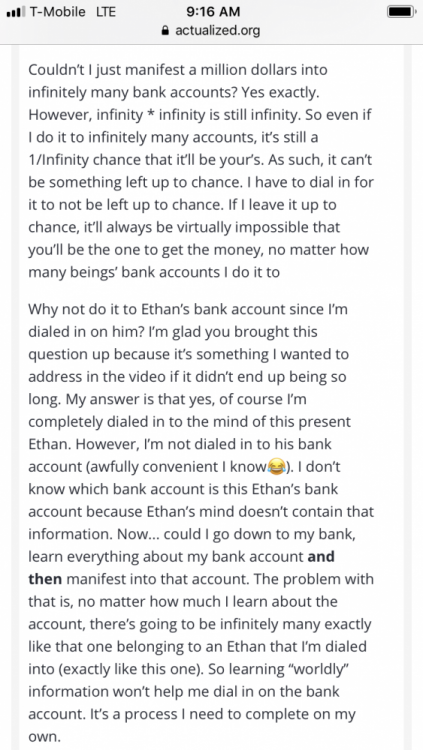Tap the battery icon in status bar
The width and height of the screenshot is (423, 750).
click(x=401, y=11)
